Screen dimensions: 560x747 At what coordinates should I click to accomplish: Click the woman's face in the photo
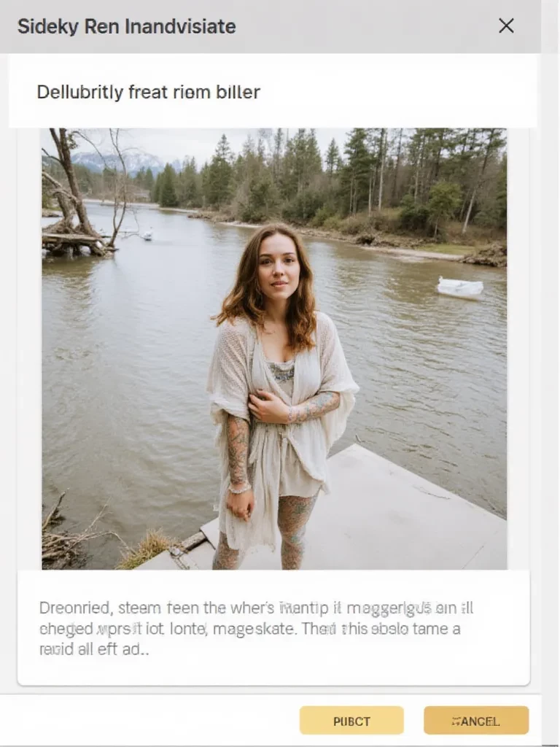pyautogui.click(x=278, y=266)
